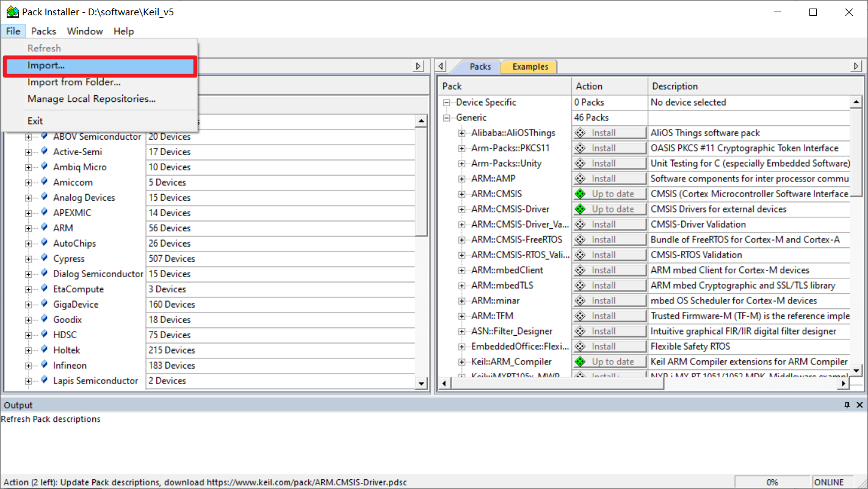This screenshot has height=489, width=868.
Task: Click the AutoChips vendor icon
Action: [x=44, y=243]
